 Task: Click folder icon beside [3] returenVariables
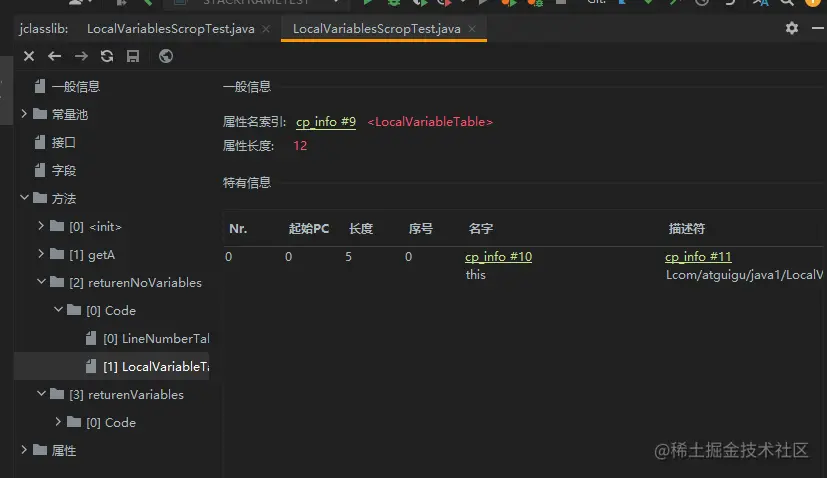pyautogui.click(x=57, y=394)
